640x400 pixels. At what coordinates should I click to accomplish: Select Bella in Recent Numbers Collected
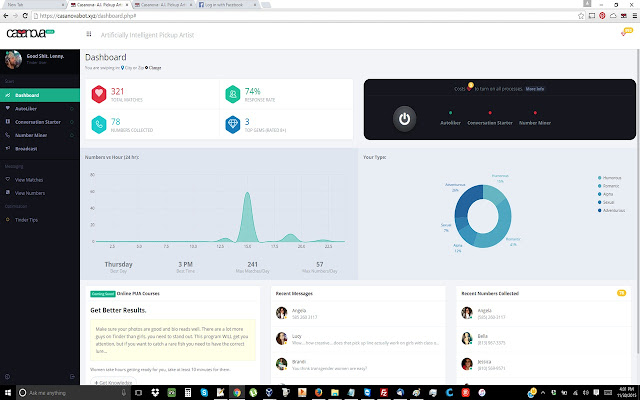coord(543,339)
